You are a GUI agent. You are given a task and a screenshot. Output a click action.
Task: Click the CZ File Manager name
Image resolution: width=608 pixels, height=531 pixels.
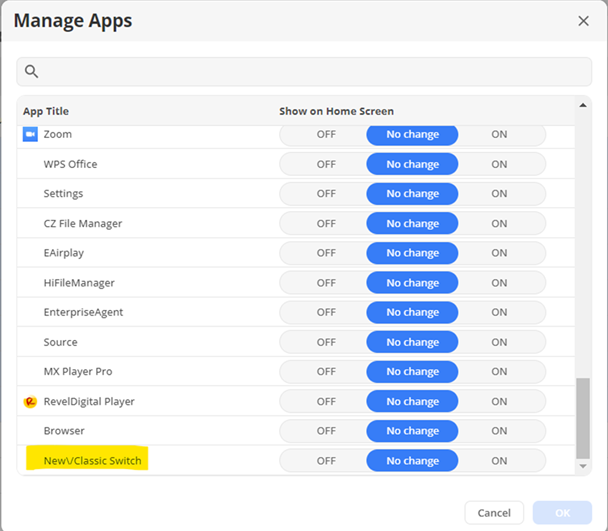83,223
